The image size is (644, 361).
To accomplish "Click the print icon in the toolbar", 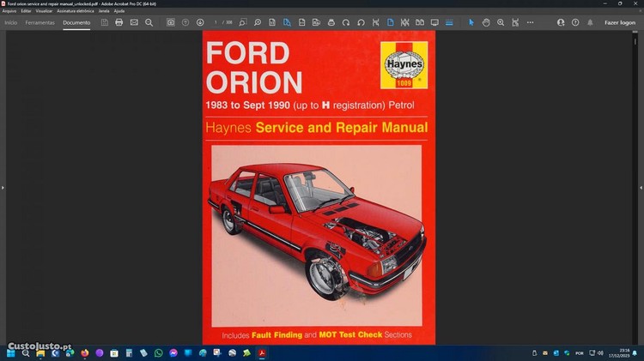I will pos(118,22).
